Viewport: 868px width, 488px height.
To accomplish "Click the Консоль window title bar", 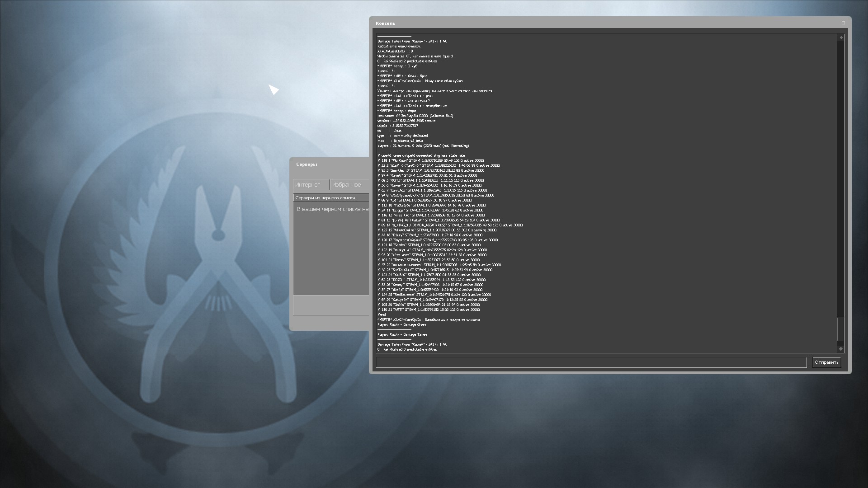I will pyautogui.click(x=588, y=23).
